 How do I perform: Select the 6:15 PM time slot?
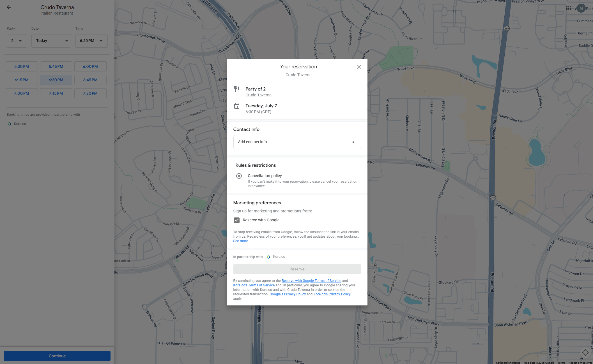coord(22,80)
